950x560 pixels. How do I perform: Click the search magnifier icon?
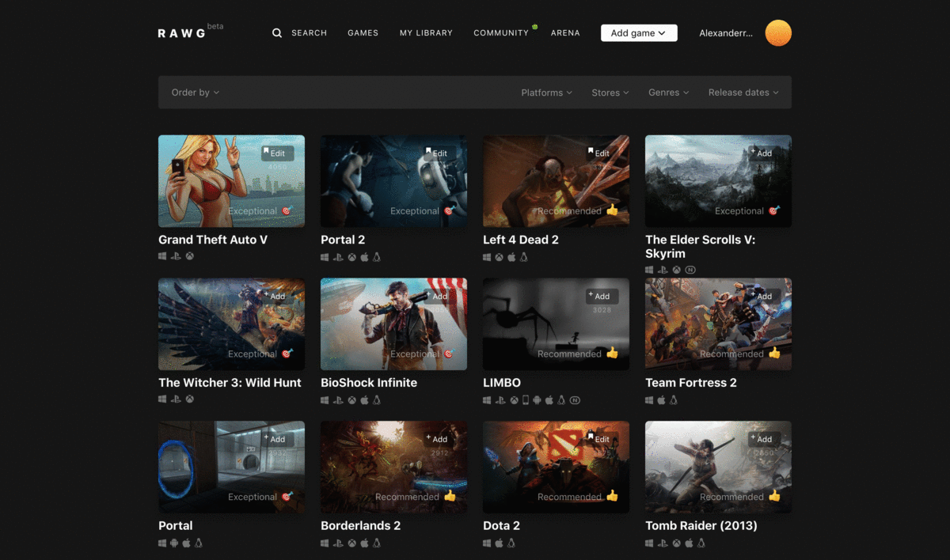click(x=277, y=33)
